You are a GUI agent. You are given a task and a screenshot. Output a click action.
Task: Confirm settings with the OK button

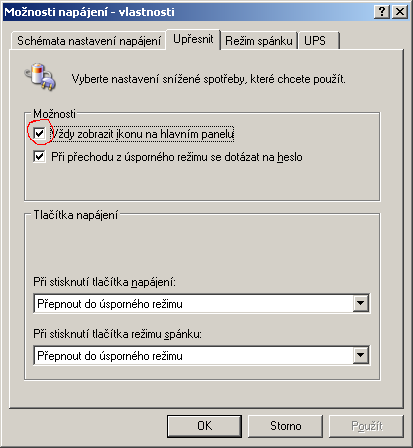pyautogui.click(x=204, y=426)
